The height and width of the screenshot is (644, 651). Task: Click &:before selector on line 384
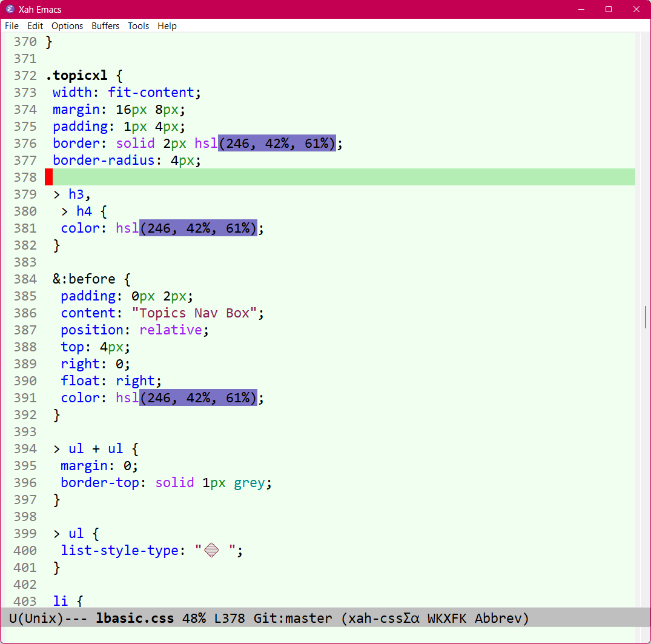pos(84,279)
